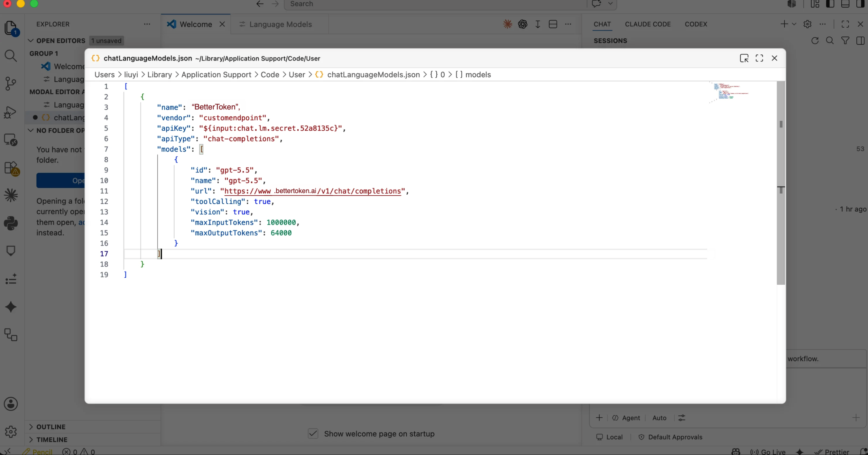Maximize the modal editor
This screenshot has height=455, width=868.
click(759, 58)
